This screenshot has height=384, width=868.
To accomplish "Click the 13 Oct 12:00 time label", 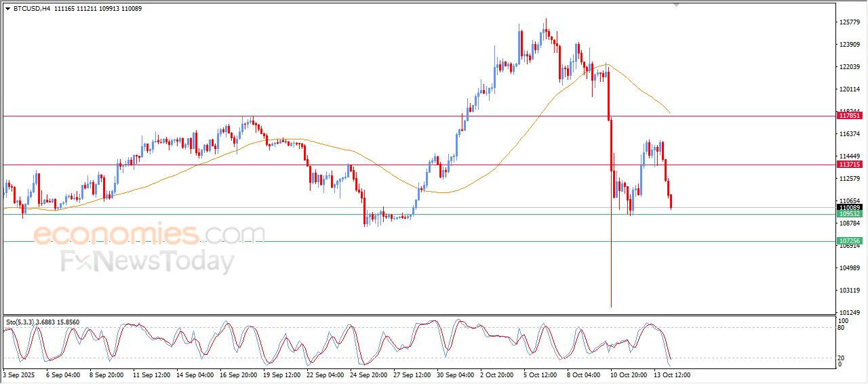I will [671, 374].
